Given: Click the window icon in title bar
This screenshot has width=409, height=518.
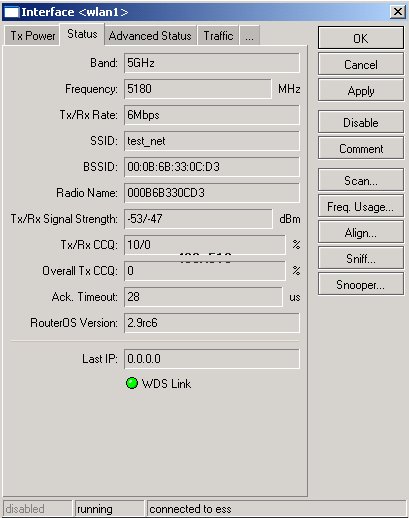Looking at the screenshot, I should (11, 12).
